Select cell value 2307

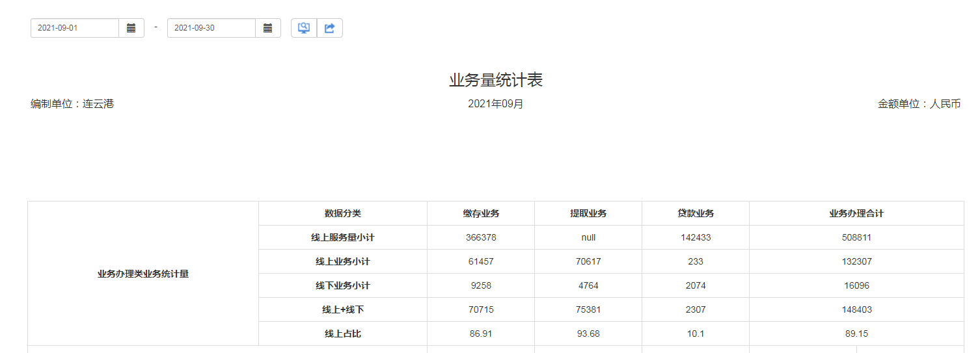pyautogui.click(x=696, y=309)
